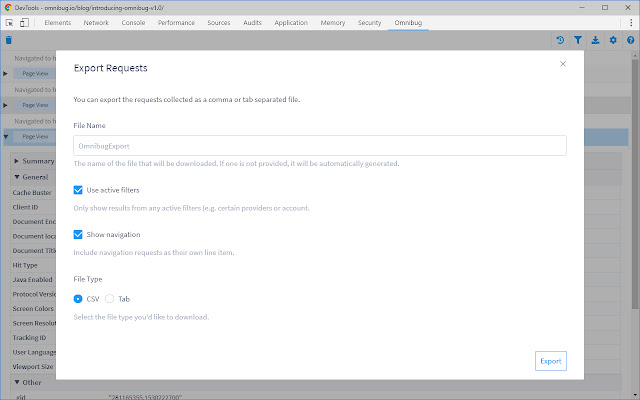Uncheck Show navigation checkbox
Viewport: 640px width, 400px height.
78,235
